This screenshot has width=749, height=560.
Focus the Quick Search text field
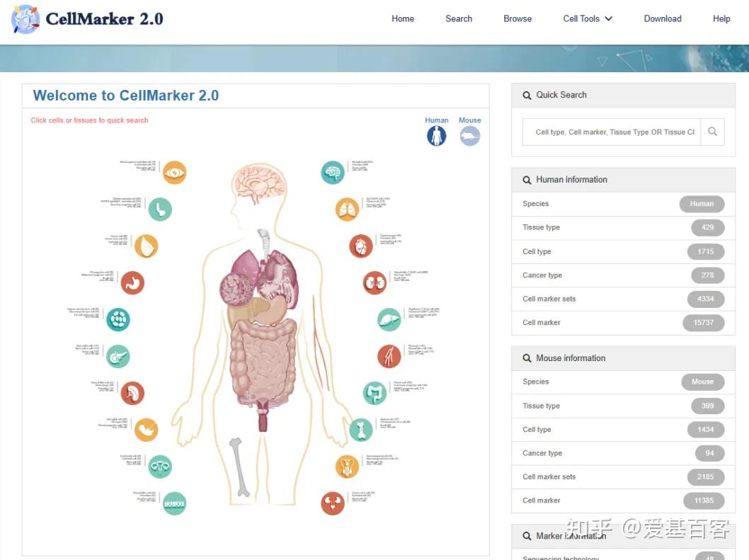point(612,132)
